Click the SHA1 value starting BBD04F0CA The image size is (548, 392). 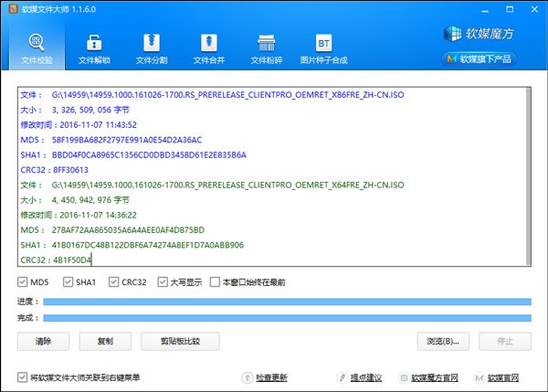tap(149, 155)
